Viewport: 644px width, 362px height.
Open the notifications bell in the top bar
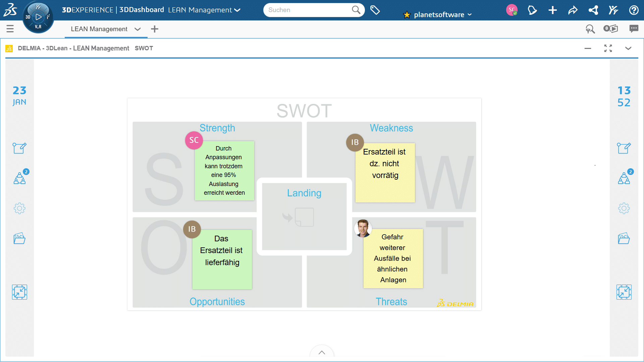pyautogui.click(x=532, y=10)
